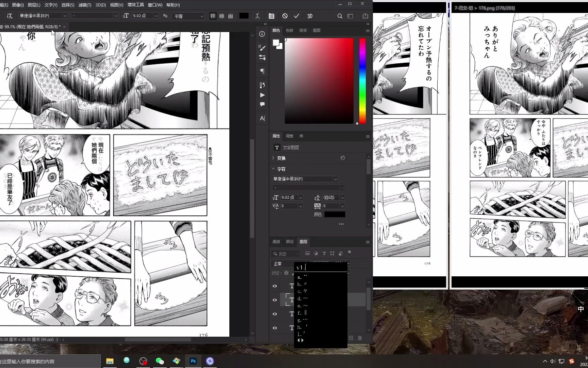Click text color swatch in options bar
Image resolution: width=588 pixels, height=368 pixels.
tap(244, 16)
